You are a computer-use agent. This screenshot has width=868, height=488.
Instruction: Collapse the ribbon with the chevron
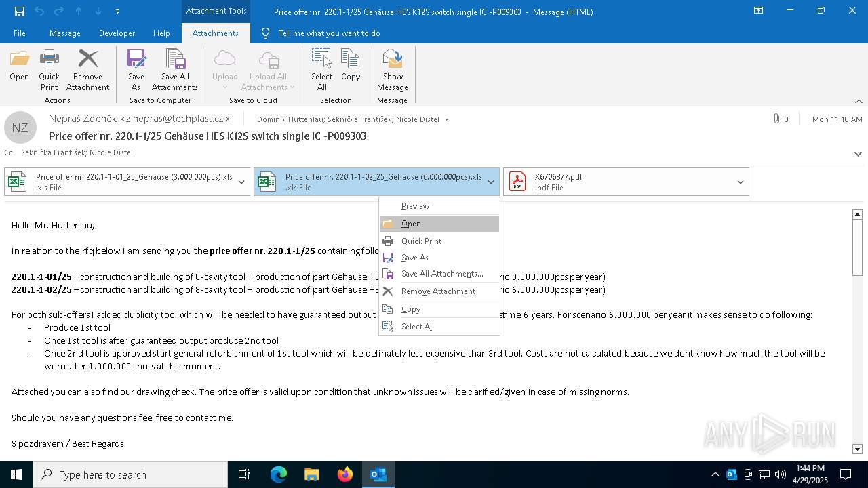pyautogui.click(x=859, y=101)
